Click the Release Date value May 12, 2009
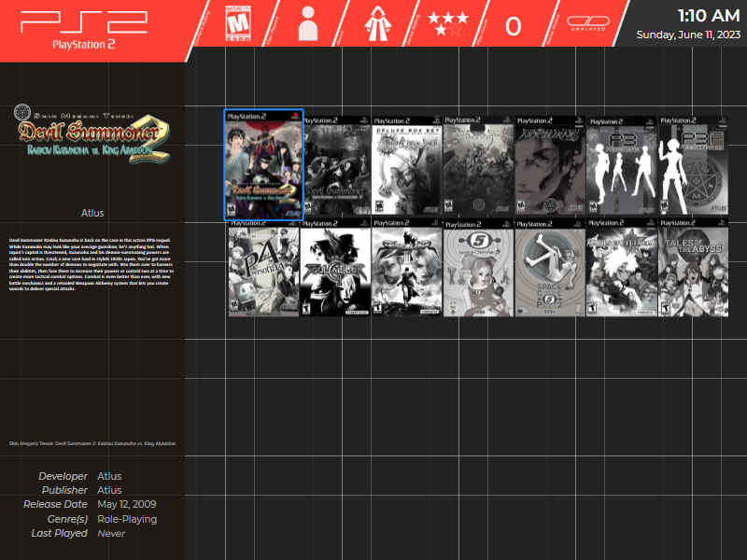 pyautogui.click(x=127, y=504)
